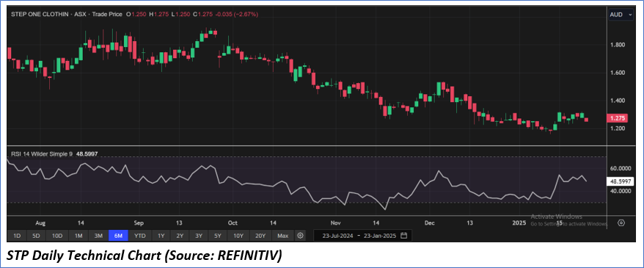Select the 1M time range
Viewport: 644px width, 268px height.
coord(78,236)
